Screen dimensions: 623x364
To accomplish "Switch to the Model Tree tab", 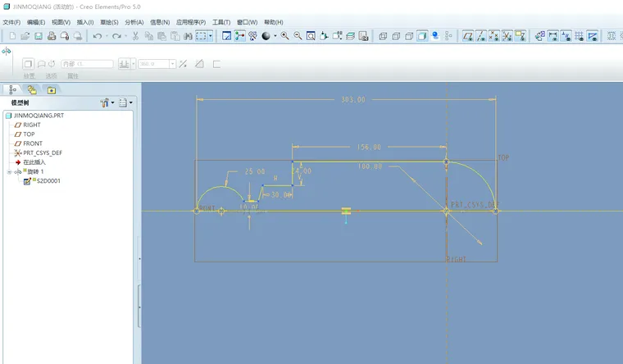I will (12, 90).
